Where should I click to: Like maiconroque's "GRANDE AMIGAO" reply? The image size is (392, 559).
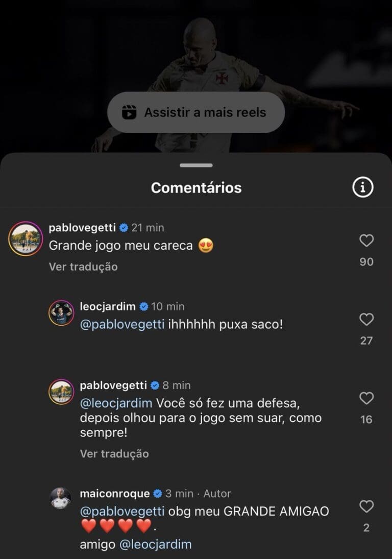tap(366, 506)
